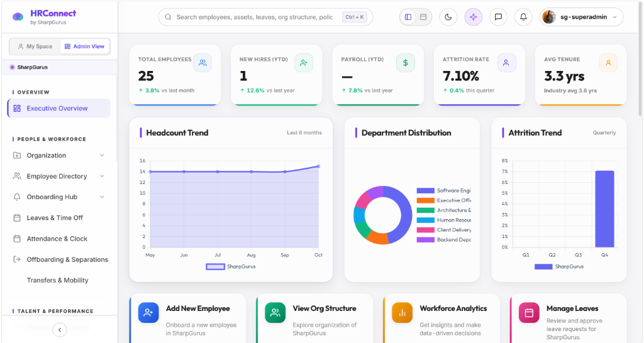This screenshot has width=644, height=343.
Task: Open Onboarding Hub menu item
Action: [59, 197]
